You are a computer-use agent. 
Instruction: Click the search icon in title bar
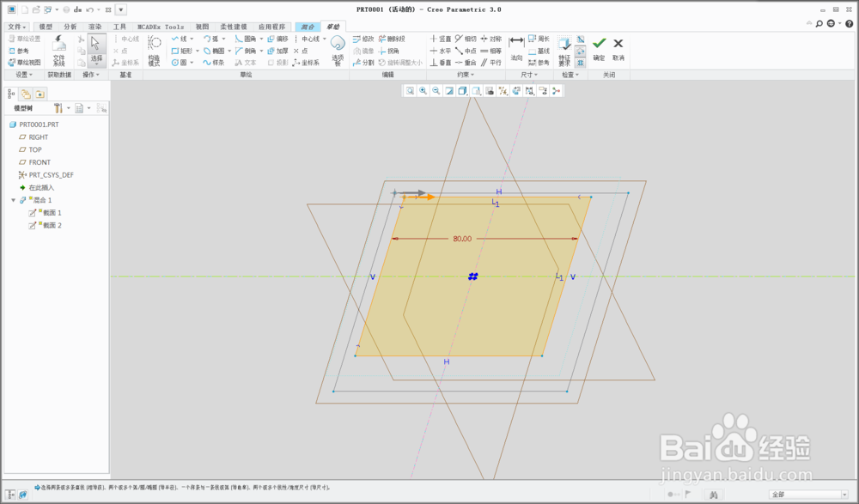pyautogui.click(x=819, y=23)
